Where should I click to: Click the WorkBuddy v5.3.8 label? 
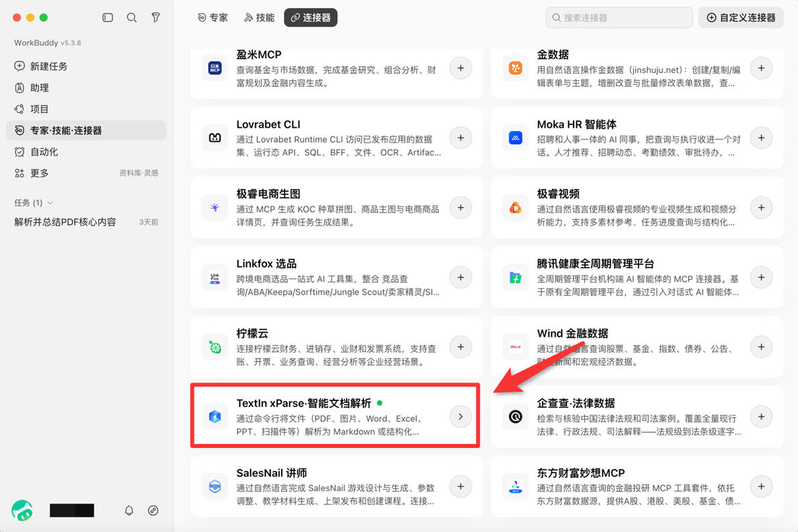pos(48,43)
